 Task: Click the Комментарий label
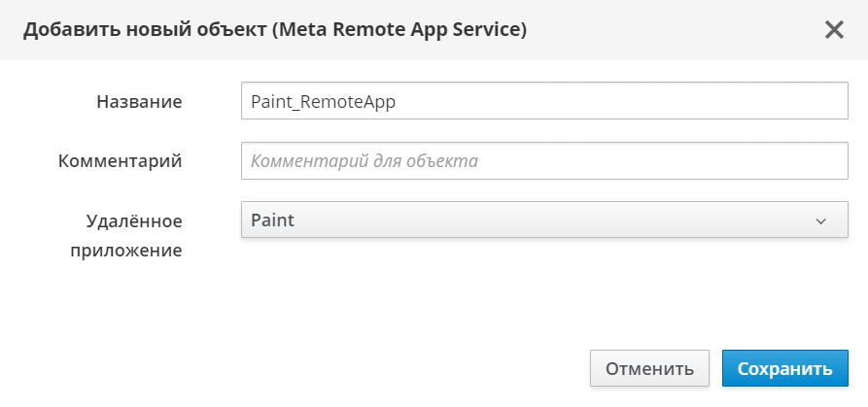121,161
